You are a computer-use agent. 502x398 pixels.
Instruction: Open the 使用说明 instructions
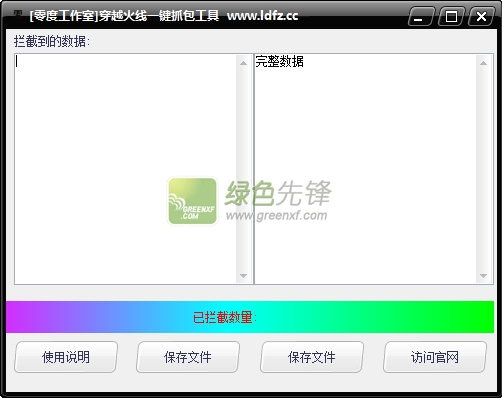(66, 357)
